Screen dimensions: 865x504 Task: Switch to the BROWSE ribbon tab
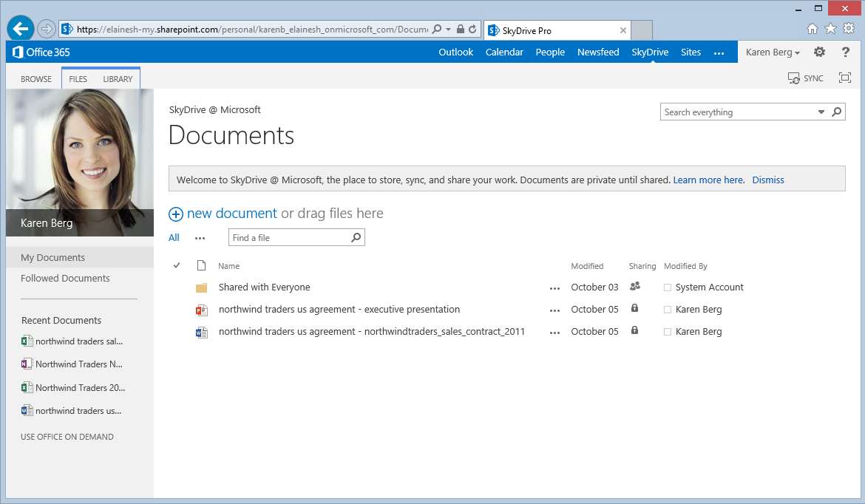[36, 79]
